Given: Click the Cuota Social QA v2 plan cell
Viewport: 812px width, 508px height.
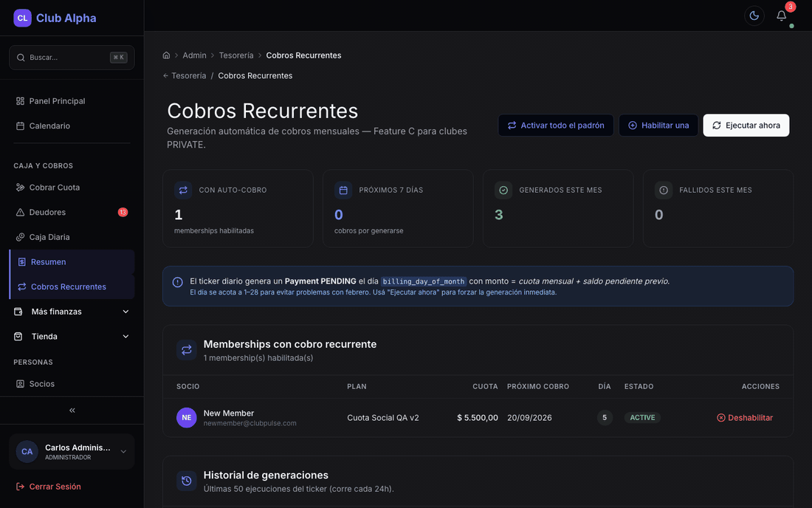Looking at the screenshot, I should coord(382,418).
